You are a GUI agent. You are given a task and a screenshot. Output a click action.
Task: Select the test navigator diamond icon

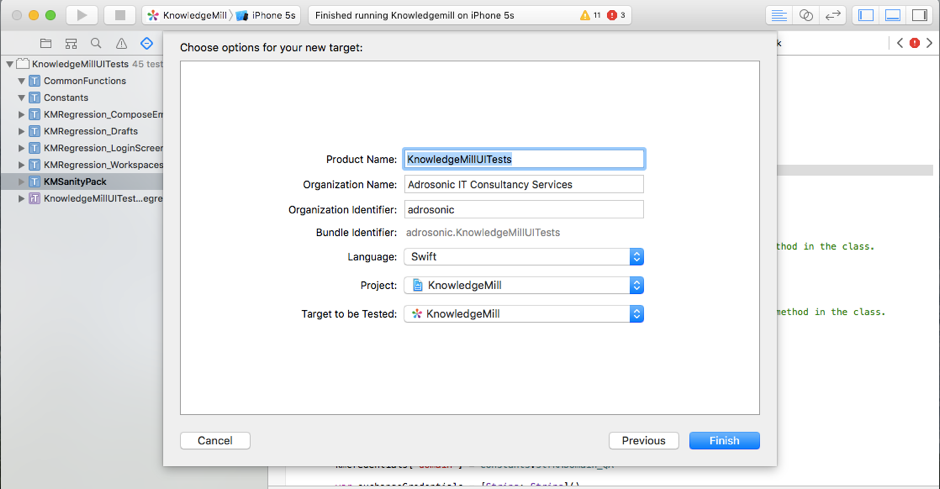146,44
